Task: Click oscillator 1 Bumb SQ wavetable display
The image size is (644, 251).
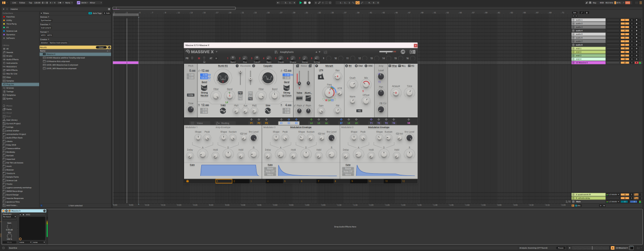Action: [x=222, y=78]
